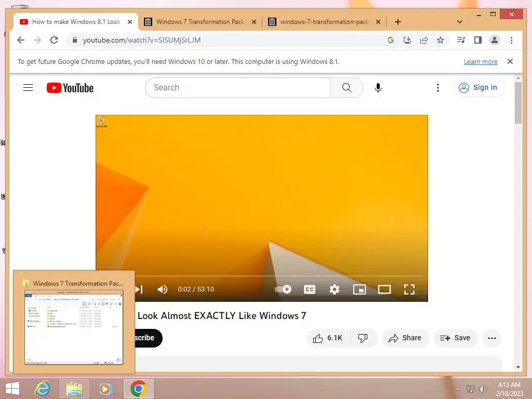This screenshot has height=399, width=532.
Task: Click the page vertical scrollbar thumb
Action: 518,103
